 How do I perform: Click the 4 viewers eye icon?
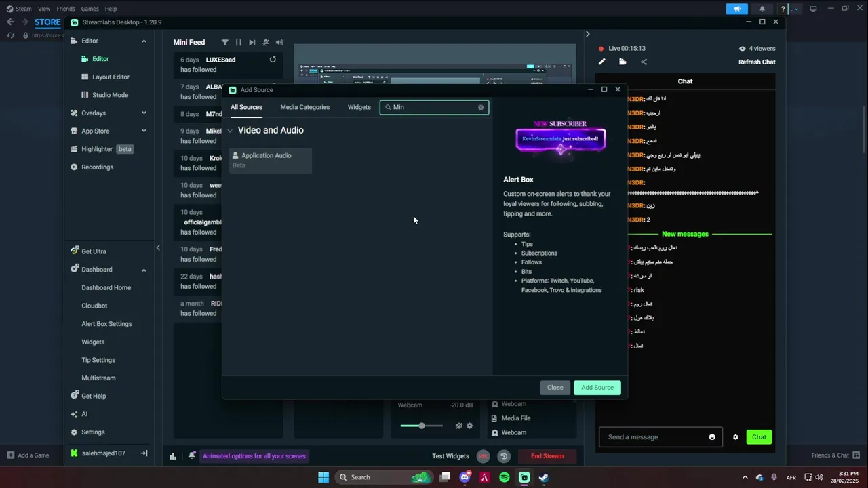[742, 49]
